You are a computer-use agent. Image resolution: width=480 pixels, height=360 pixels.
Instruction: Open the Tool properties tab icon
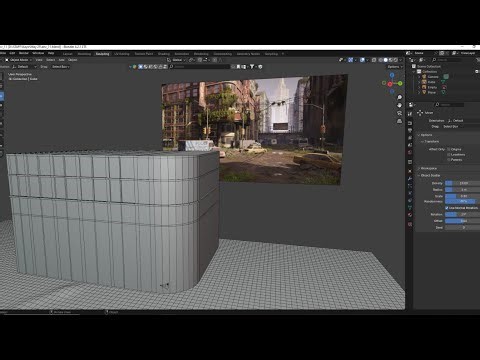click(x=410, y=114)
